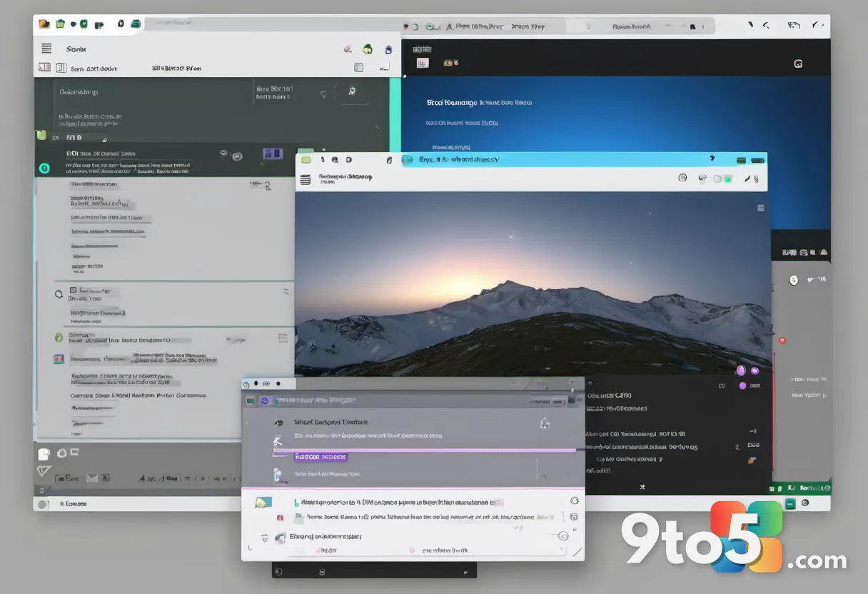Click the magnifier icon in left list
868x594 pixels.
point(59,293)
